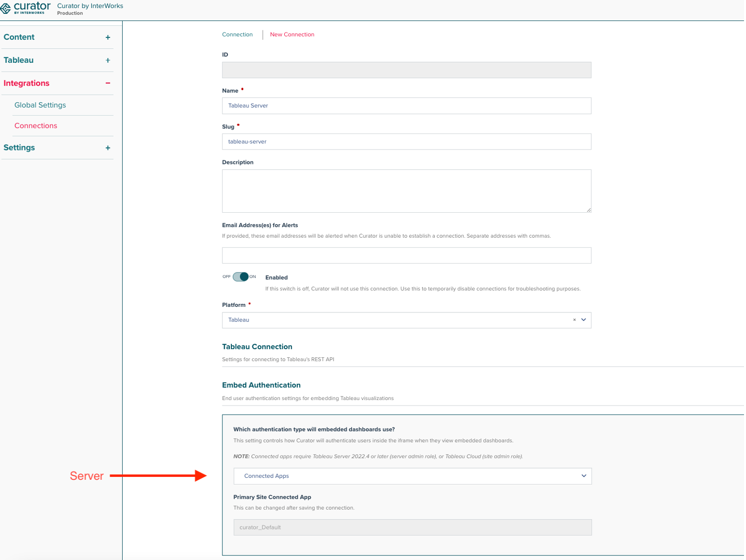746x560 pixels.
Task: Clear the Platform selection with the x icon
Action: point(574,320)
